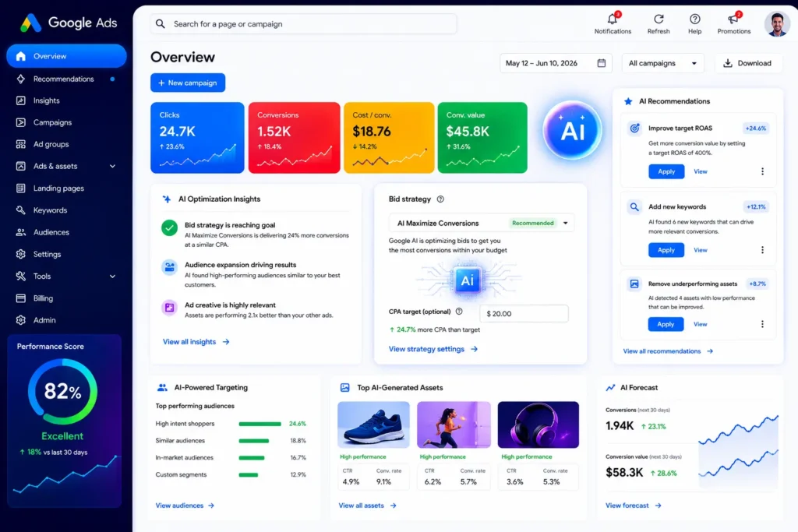Open the All campaigns dropdown

(662, 63)
